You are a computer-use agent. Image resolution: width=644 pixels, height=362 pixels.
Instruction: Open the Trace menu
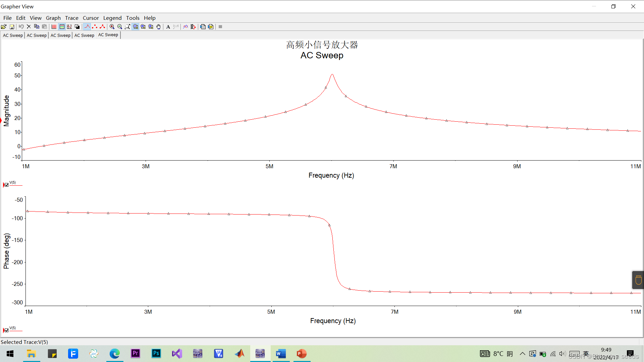click(x=71, y=18)
